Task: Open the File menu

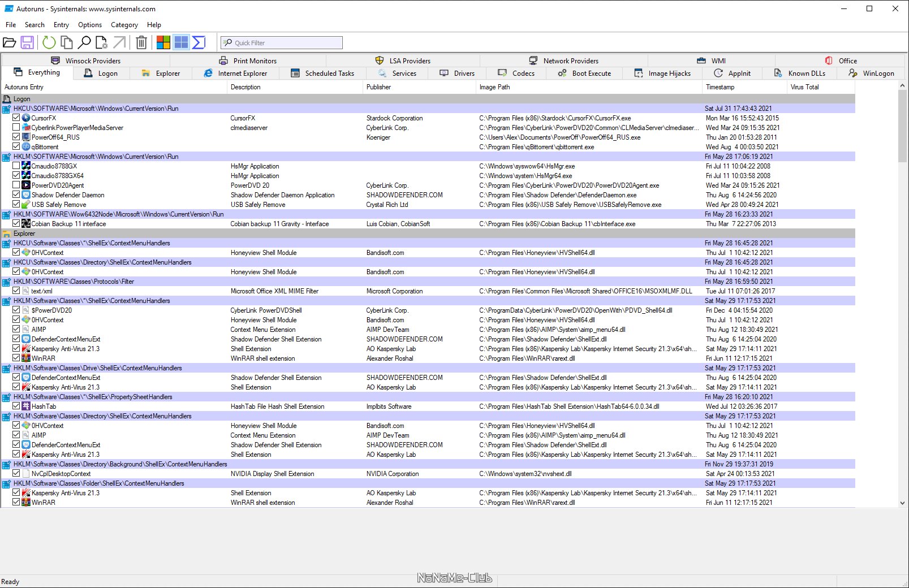Action: pos(11,25)
